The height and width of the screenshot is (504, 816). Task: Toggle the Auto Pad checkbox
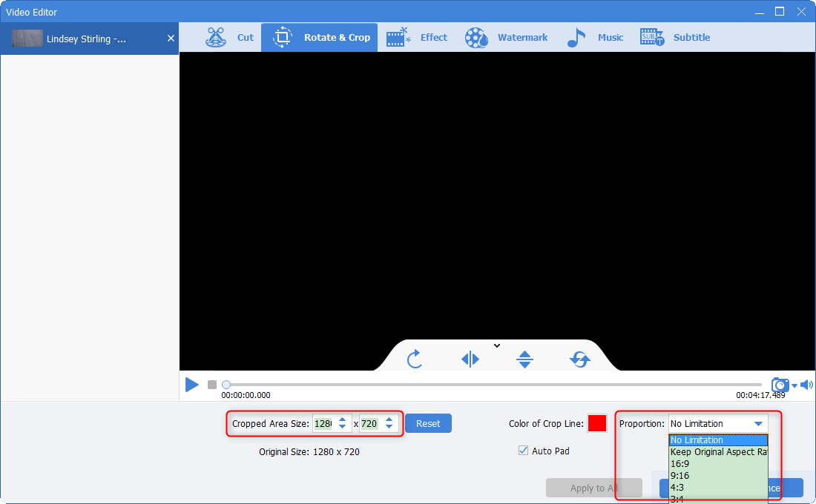tap(523, 451)
